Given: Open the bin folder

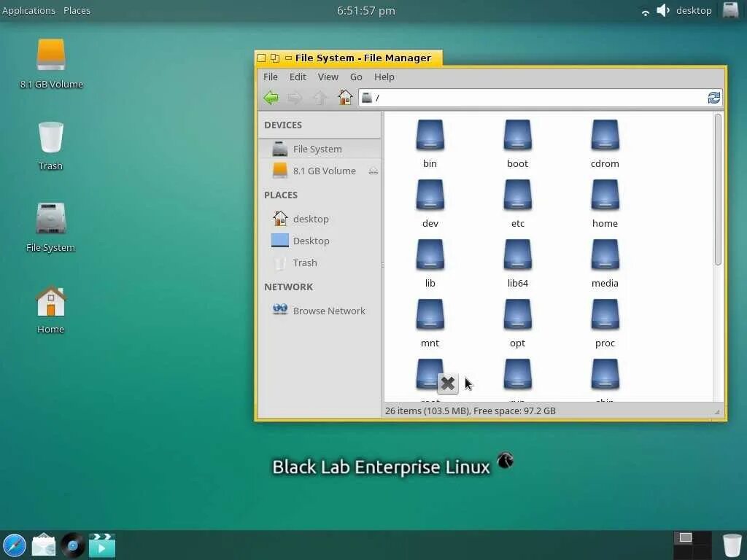Looking at the screenshot, I should pyautogui.click(x=430, y=144).
